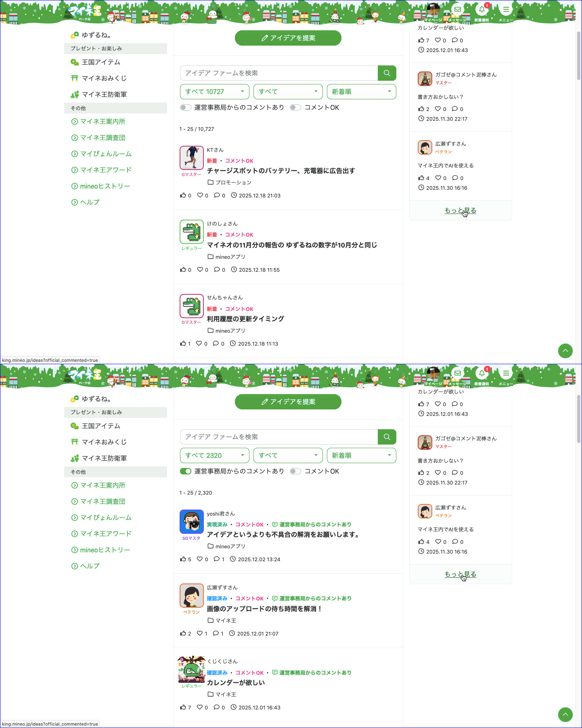Open the 新着通知 bell icon in the 2,320-ideas view
This screenshot has width=582, height=728.
[x=482, y=373]
